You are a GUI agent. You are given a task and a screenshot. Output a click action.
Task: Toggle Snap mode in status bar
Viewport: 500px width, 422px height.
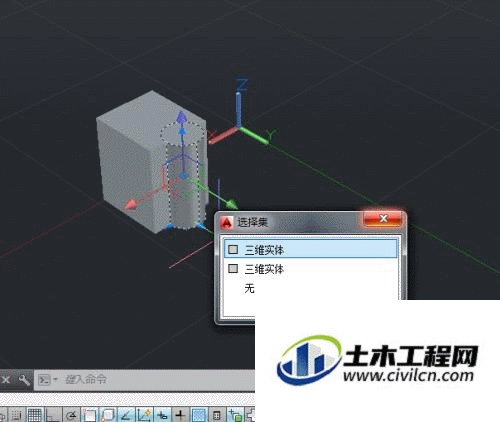click(16, 415)
